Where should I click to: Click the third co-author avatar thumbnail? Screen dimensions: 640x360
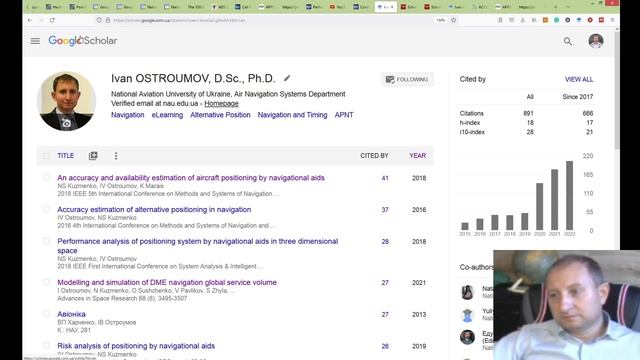pyautogui.click(x=467, y=337)
